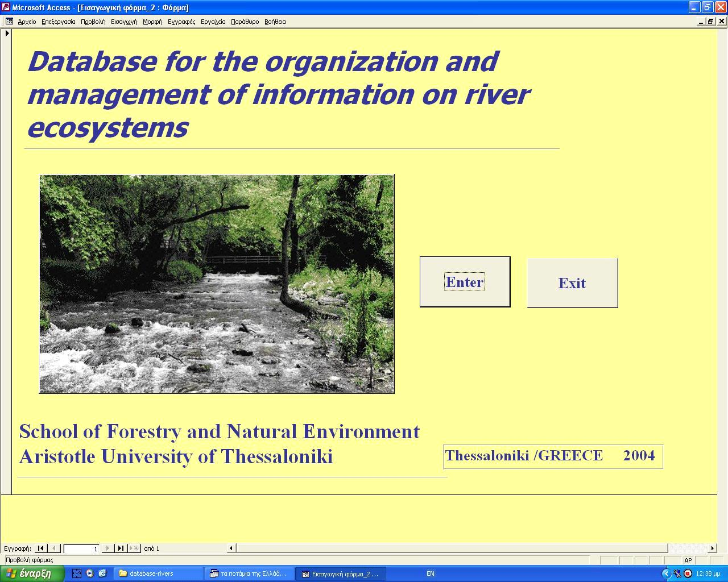Switch to database-rivers folder in taskbar
The height and width of the screenshot is (582, 728).
159,574
